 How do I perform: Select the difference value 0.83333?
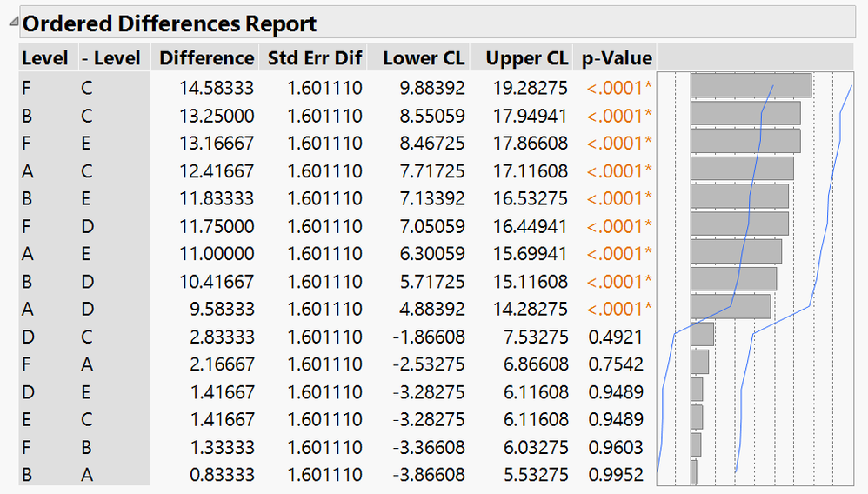coord(222,475)
